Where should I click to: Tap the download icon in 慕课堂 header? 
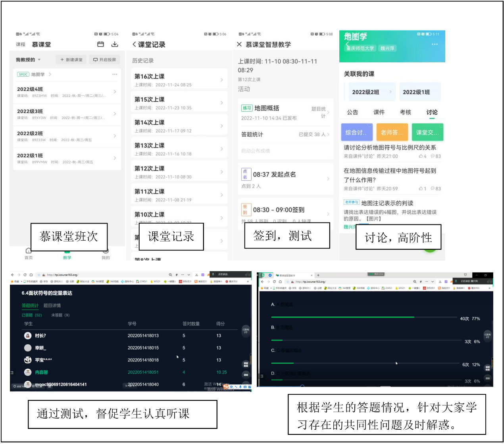115,44
